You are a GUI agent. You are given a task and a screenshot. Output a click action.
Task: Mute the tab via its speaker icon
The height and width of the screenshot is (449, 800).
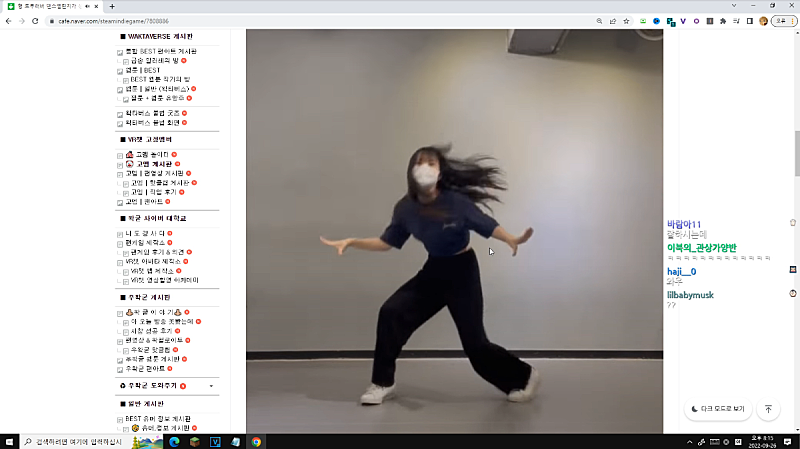point(87,6)
